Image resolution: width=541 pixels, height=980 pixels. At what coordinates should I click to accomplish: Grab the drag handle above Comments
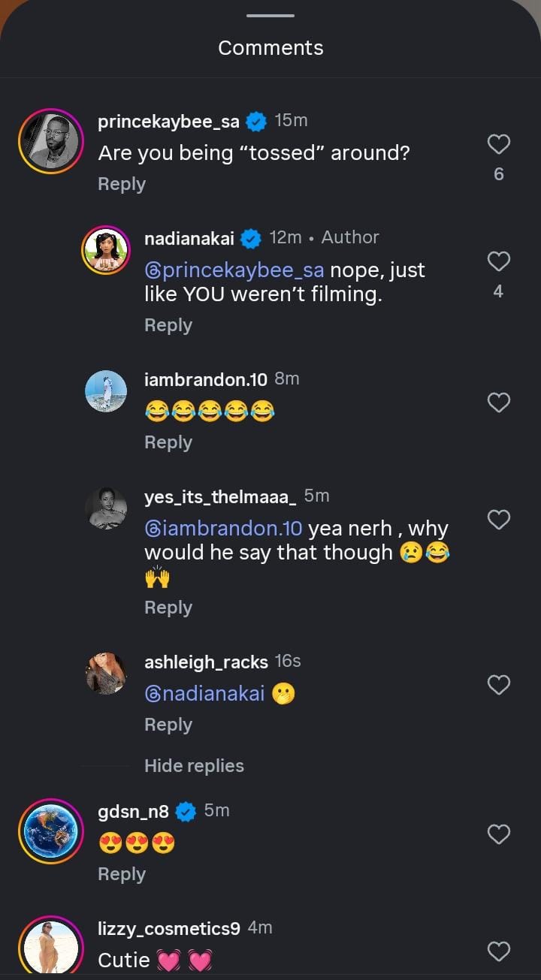point(270,16)
